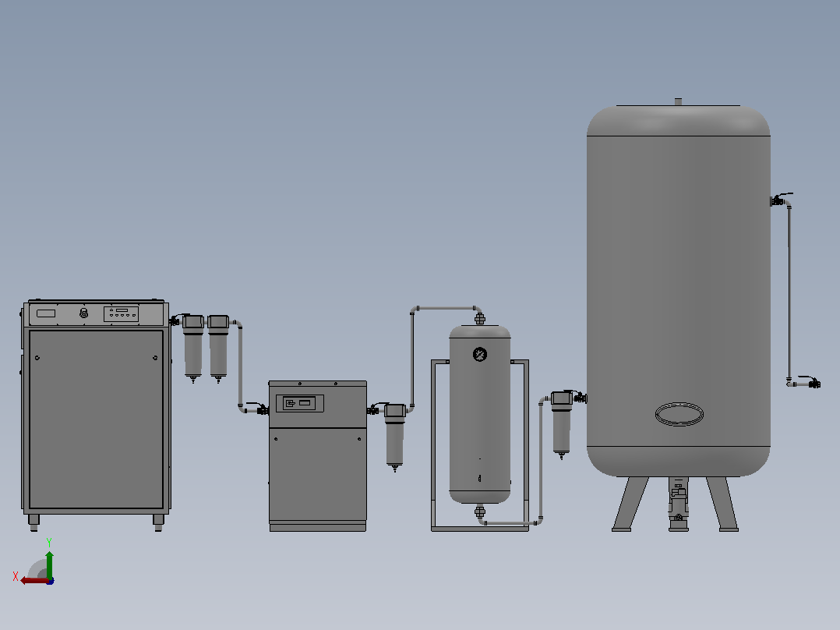Select the large air receiver tank body
The image size is (840, 630).
(678, 291)
